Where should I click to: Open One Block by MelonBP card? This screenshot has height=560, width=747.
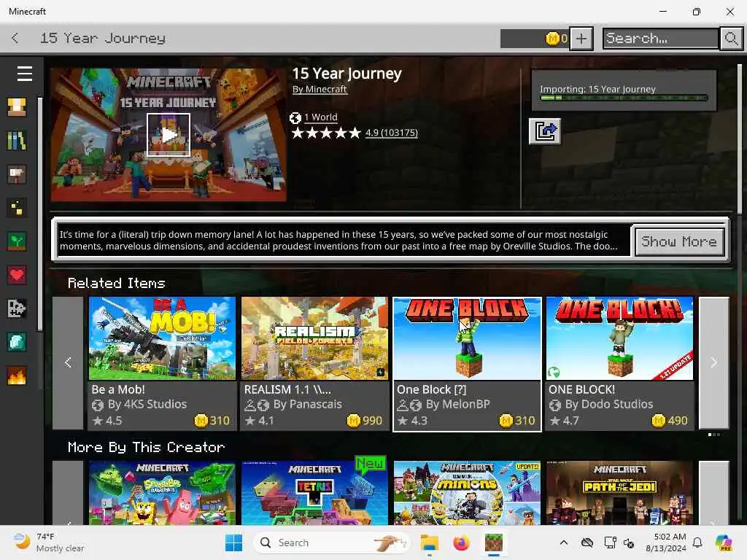click(x=467, y=364)
